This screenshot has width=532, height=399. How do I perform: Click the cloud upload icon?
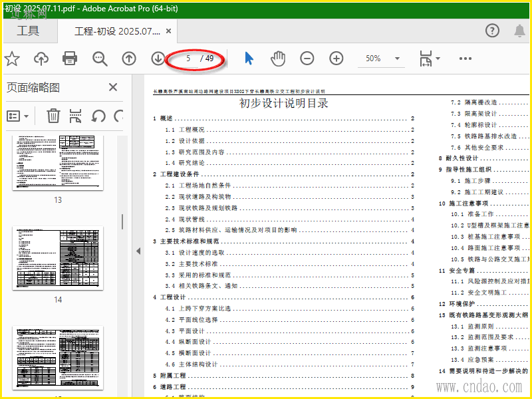click(x=41, y=59)
